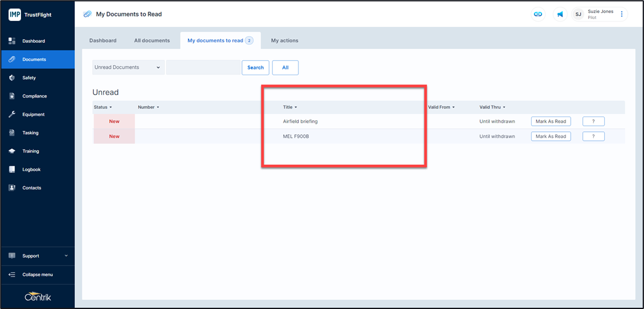Open the three-dot user options menu
Screen dimensions: 644x309
pyautogui.click(x=621, y=14)
